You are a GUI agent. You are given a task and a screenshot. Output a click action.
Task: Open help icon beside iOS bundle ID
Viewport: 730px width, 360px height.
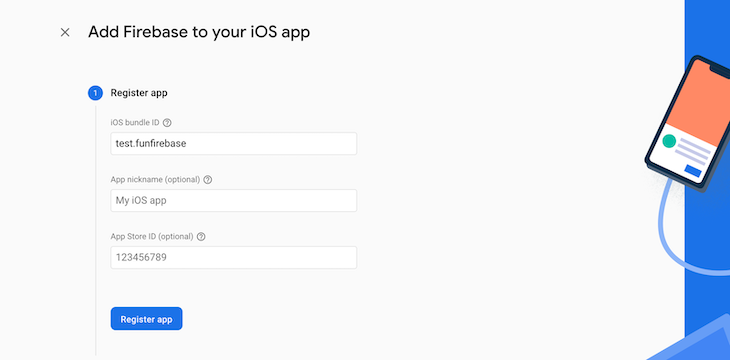(x=167, y=123)
